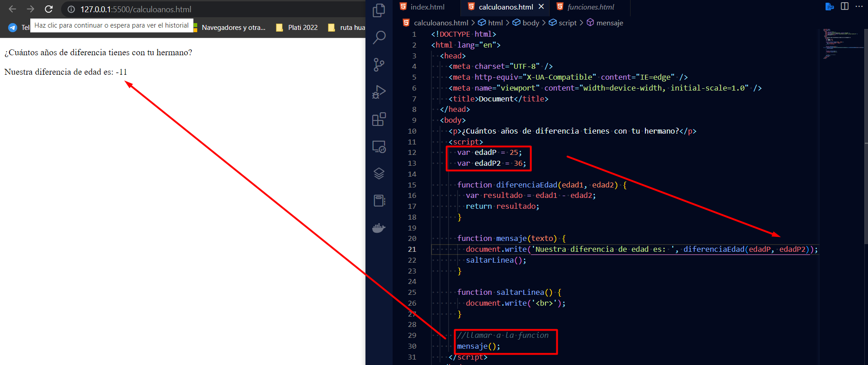Open the stacked layers icon view in activity bar
868x365 pixels.
click(x=379, y=173)
